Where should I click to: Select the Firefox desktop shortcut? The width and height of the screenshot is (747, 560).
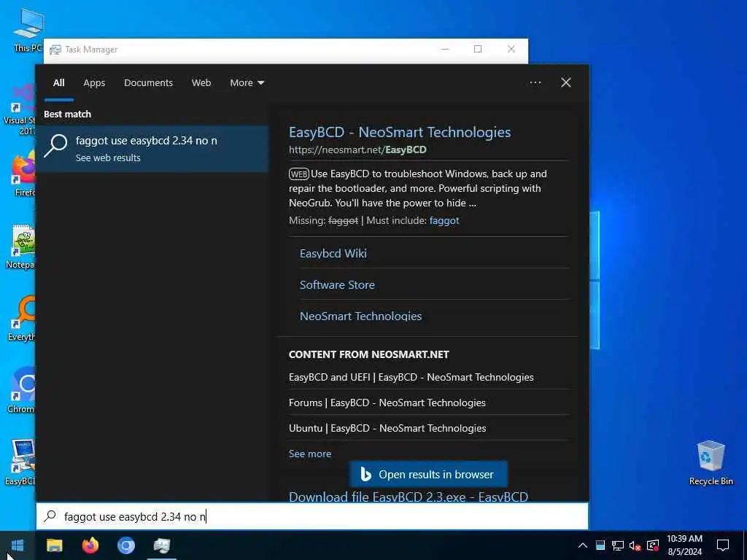[x=24, y=174]
